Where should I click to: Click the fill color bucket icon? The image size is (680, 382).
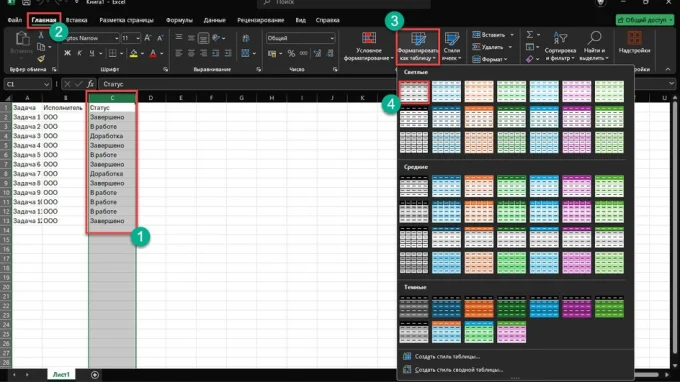click(x=134, y=54)
